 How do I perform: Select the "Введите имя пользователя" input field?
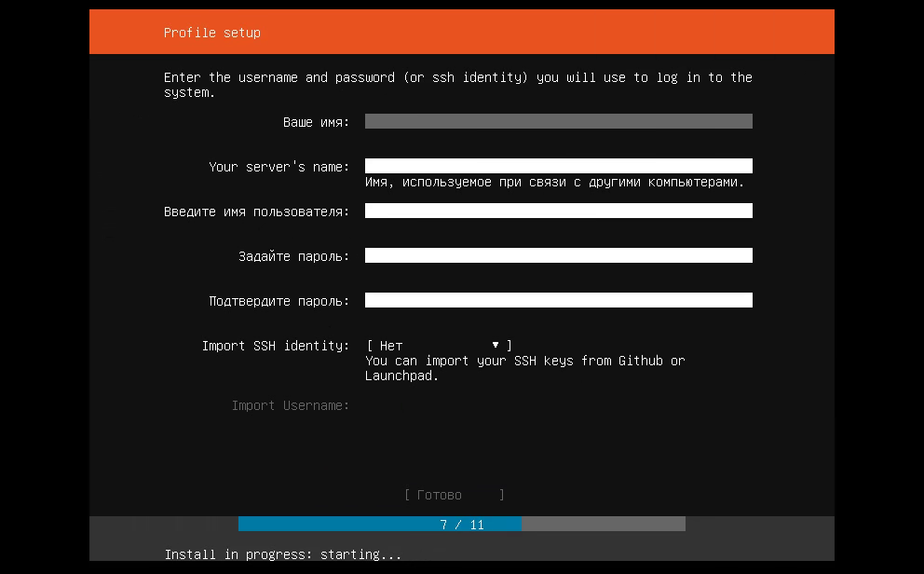click(x=558, y=212)
